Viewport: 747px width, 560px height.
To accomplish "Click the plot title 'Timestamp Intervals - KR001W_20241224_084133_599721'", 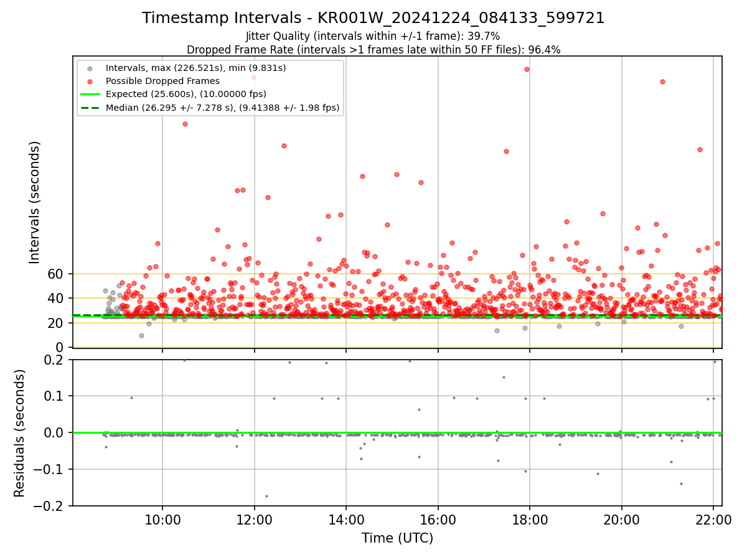I will pyautogui.click(x=374, y=18).
